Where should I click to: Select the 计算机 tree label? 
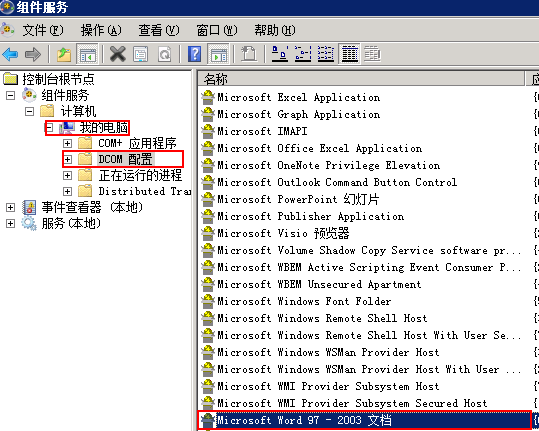78,111
